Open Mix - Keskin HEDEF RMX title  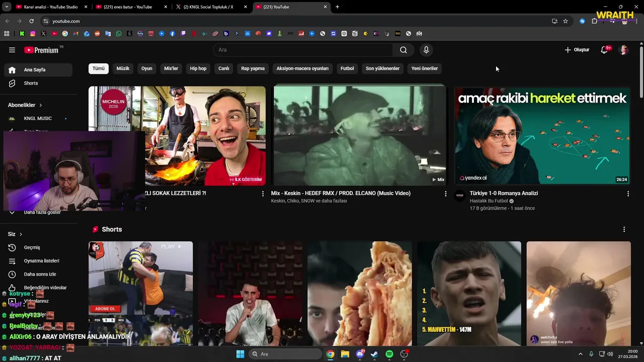click(341, 193)
